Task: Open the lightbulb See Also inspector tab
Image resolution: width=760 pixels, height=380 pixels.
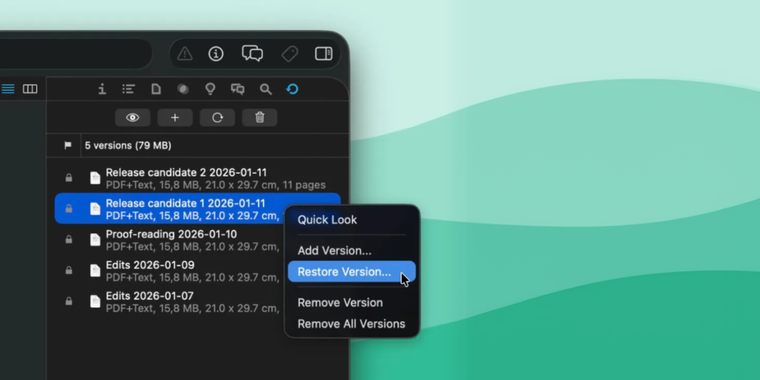Action: [x=210, y=89]
